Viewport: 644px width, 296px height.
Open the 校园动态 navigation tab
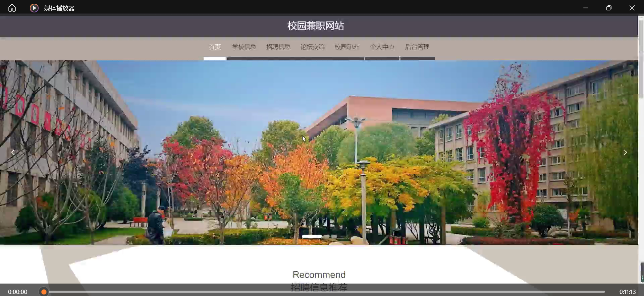[346, 47]
